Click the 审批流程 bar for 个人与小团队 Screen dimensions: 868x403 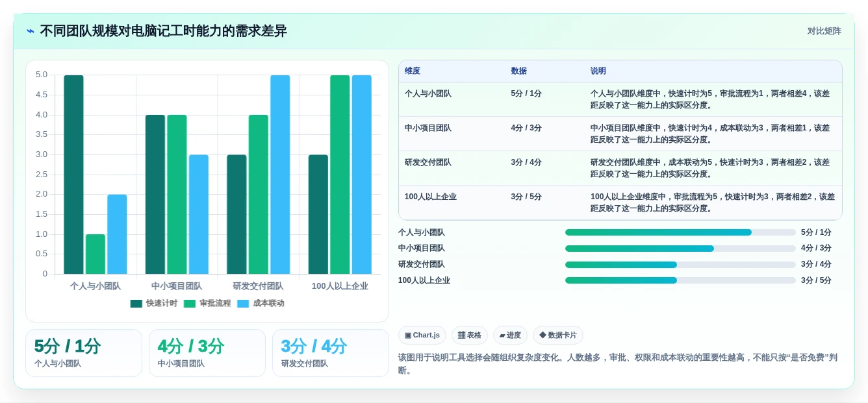pyautogui.click(x=96, y=254)
